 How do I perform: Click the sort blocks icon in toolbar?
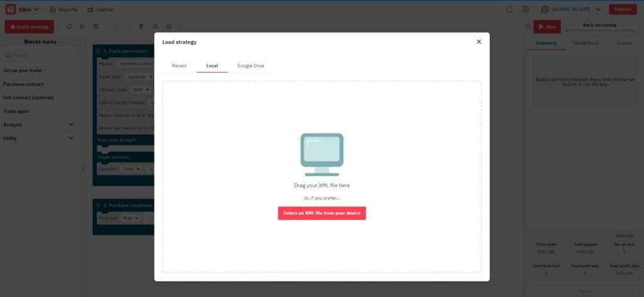click(x=142, y=27)
